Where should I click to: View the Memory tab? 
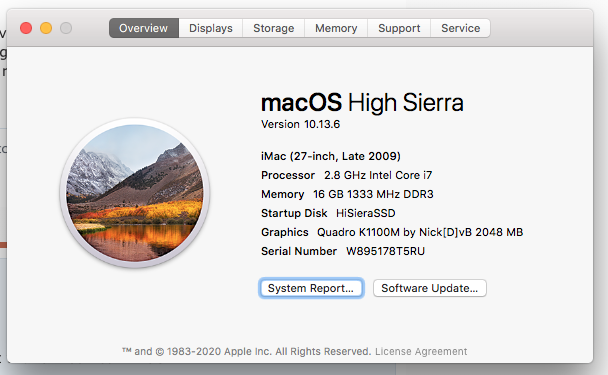(336, 28)
